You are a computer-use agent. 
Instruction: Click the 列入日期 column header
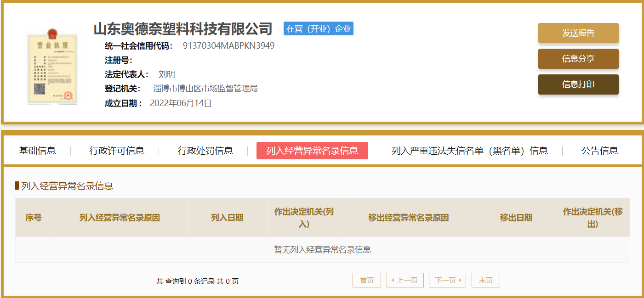[227, 218]
